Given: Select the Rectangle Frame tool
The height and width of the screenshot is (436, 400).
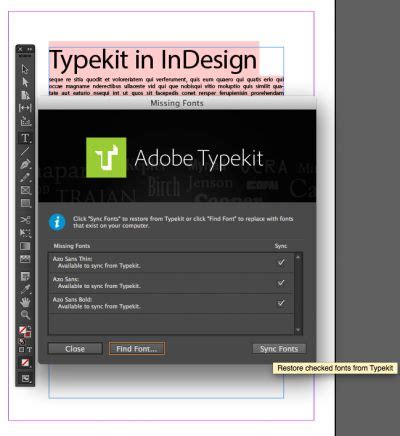Looking at the screenshot, I should (x=25, y=190).
